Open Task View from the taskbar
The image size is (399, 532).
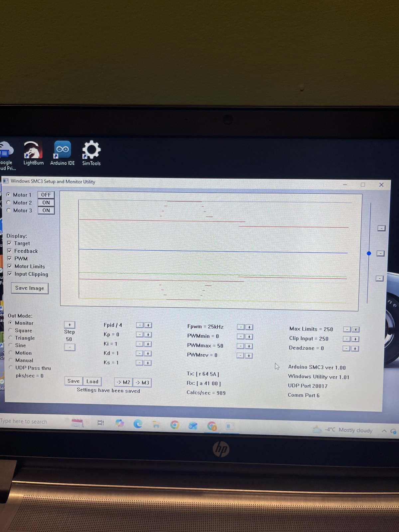pos(101,423)
